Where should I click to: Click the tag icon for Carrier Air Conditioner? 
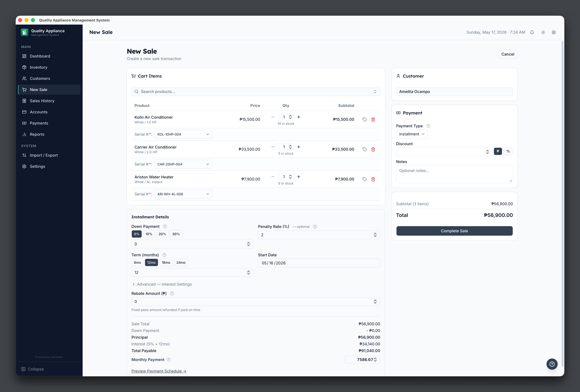(365, 149)
